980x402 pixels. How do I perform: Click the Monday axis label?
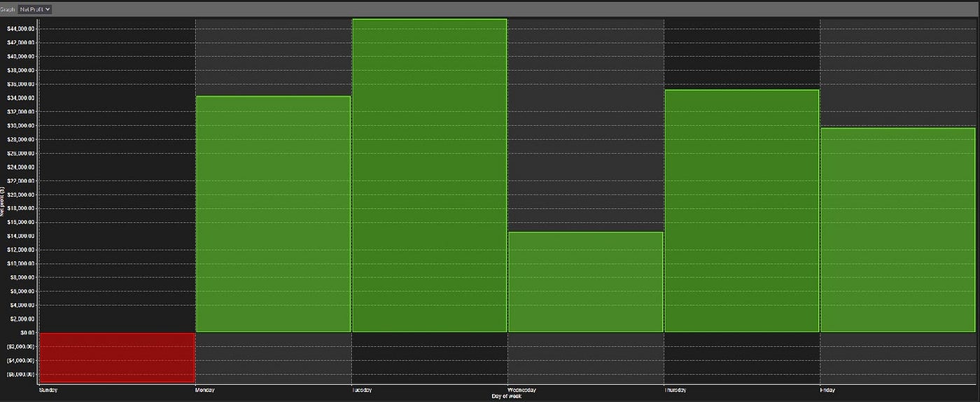tap(206, 389)
